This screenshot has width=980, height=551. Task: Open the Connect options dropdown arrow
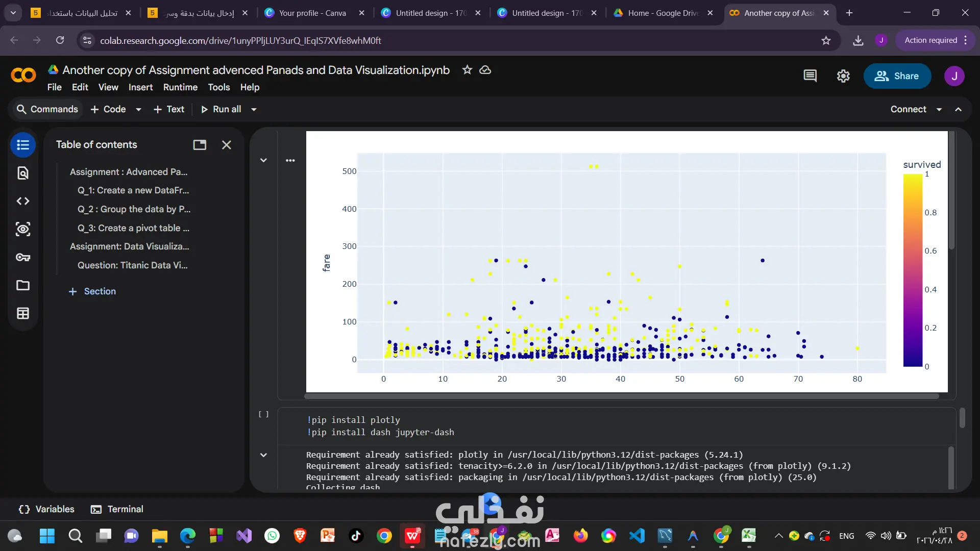pos(939,109)
